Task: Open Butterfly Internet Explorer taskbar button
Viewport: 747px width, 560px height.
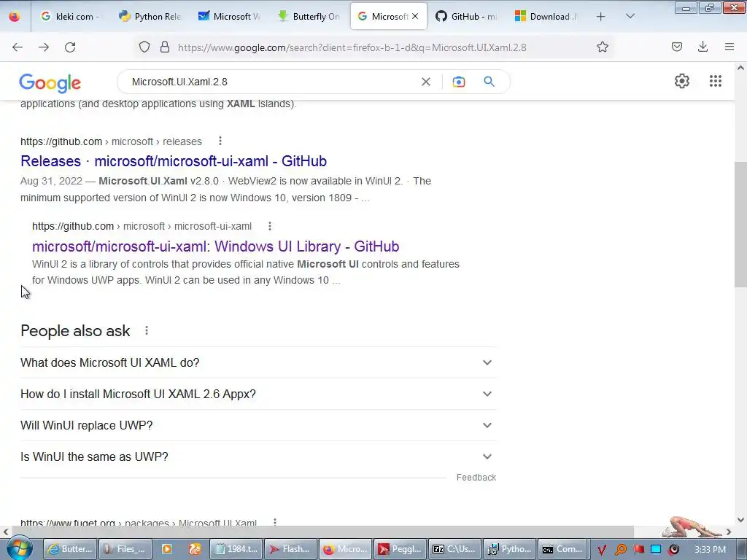Action: coord(70,549)
